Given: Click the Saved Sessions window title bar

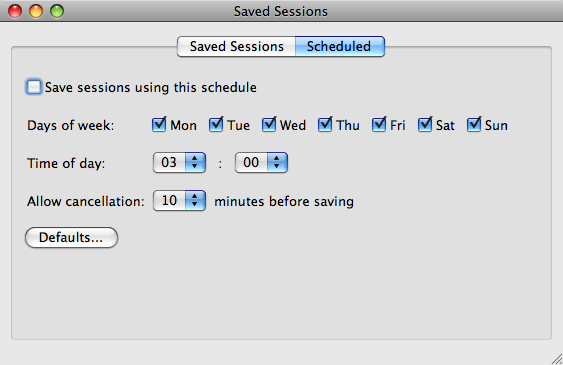Looking at the screenshot, I should [x=281, y=11].
